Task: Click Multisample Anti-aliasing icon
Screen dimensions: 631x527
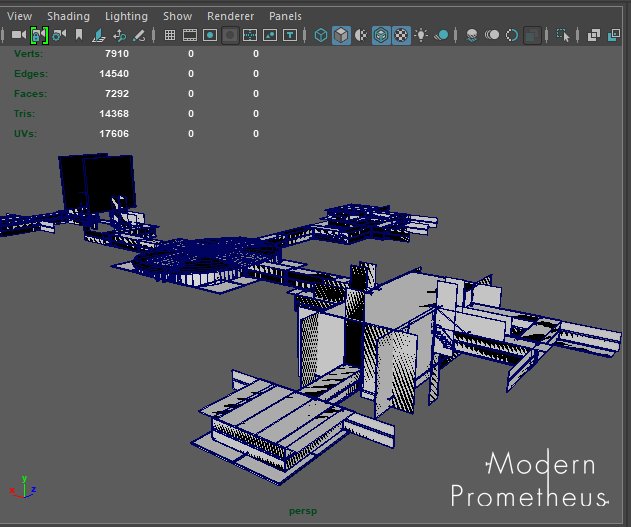Action: tap(512, 35)
